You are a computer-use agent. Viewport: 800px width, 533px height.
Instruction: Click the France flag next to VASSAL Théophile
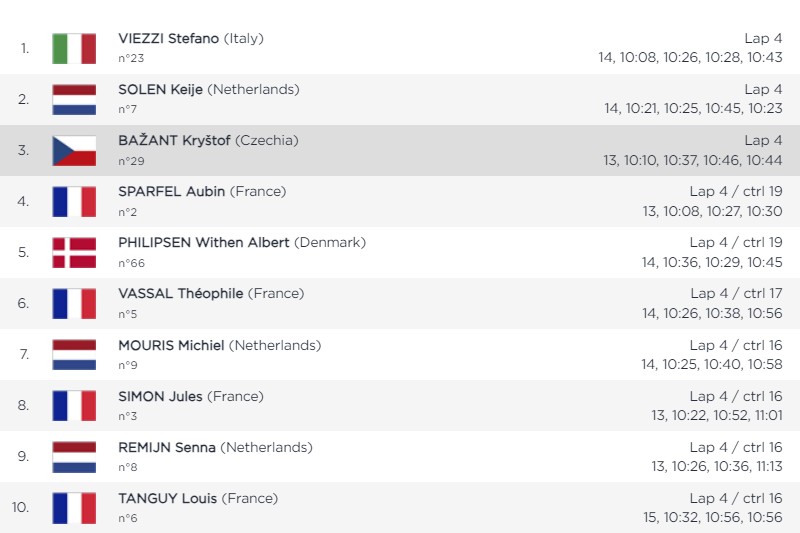coord(74,303)
